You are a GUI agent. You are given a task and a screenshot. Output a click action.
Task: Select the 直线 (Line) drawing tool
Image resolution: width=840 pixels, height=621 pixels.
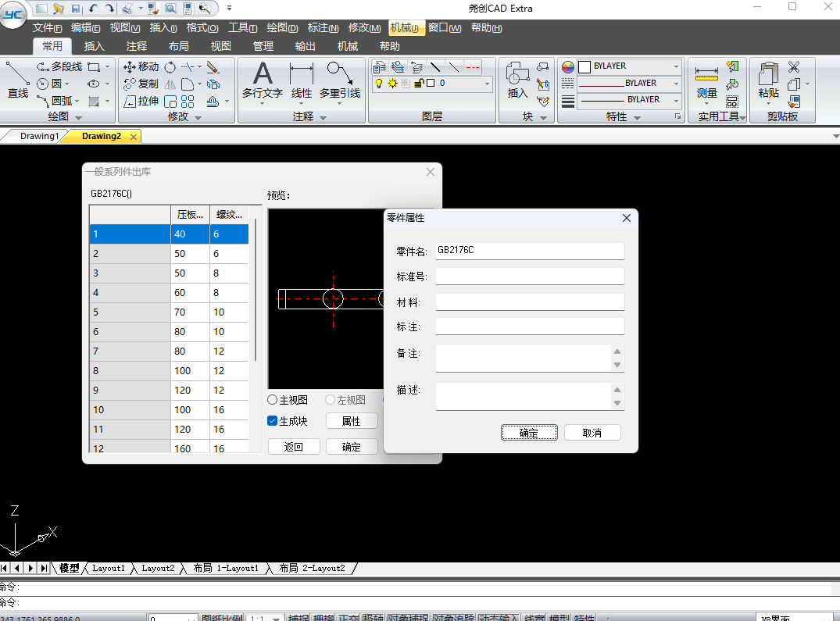click(x=17, y=81)
